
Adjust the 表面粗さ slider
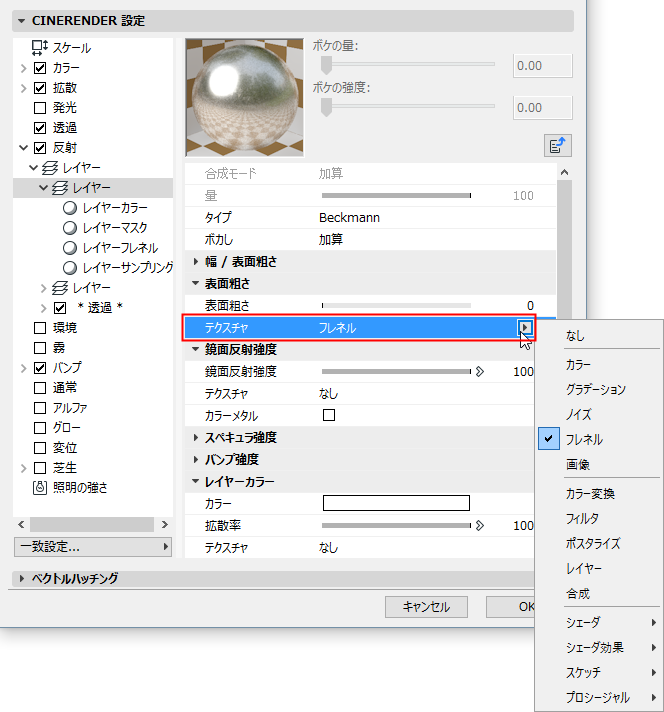pos(396,306)
